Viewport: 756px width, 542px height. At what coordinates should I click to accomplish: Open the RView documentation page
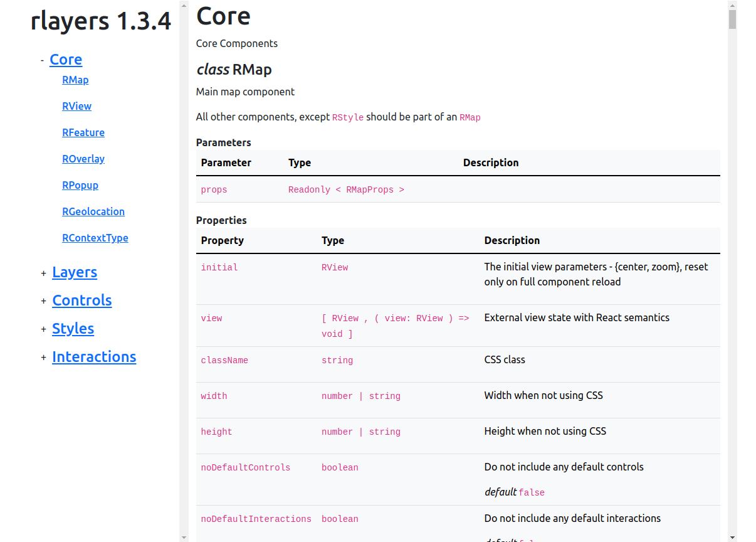tap(76, 106)
